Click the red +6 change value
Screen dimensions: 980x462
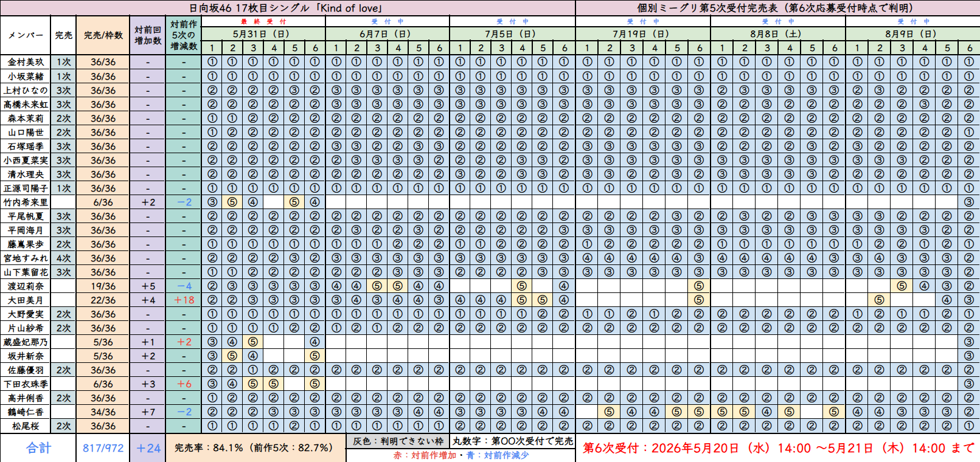click(184, 384)
